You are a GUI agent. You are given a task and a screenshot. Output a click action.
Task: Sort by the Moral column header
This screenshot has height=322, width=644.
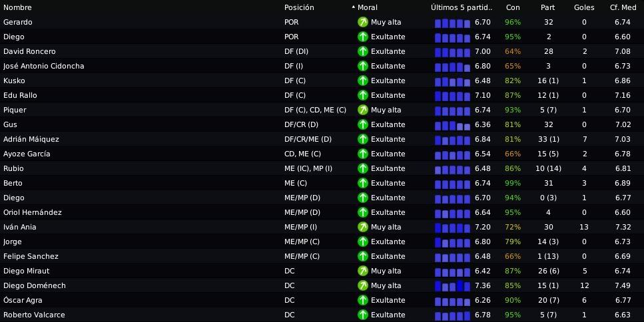[x=367, y=7]
